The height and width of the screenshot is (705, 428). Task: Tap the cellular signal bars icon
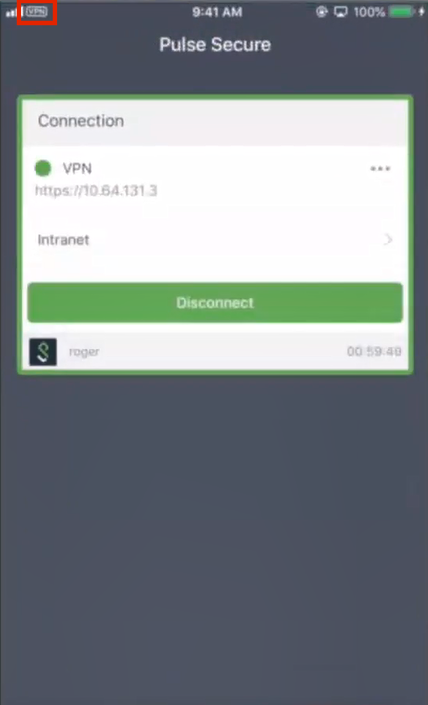(x=14, y=12)
